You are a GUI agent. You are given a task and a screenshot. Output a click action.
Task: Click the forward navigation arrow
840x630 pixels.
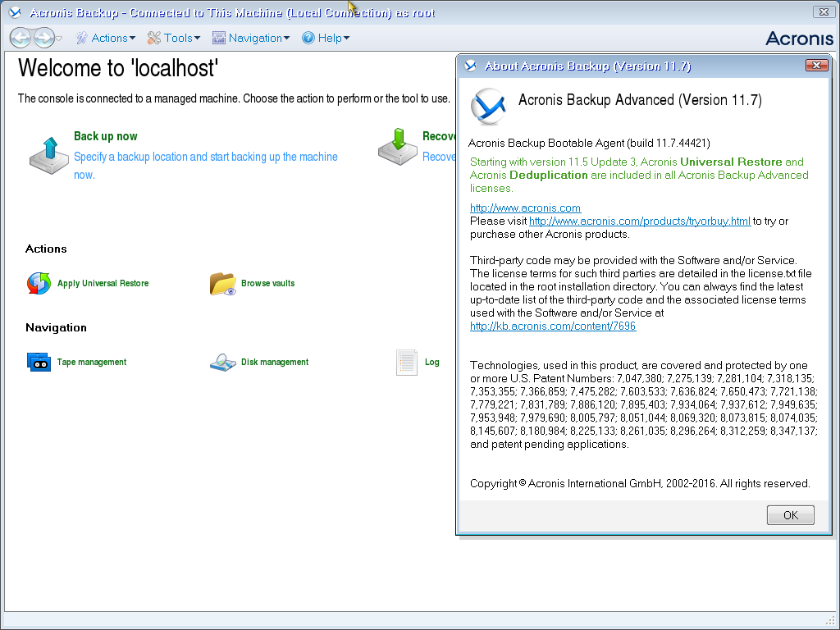coord(44,38)
